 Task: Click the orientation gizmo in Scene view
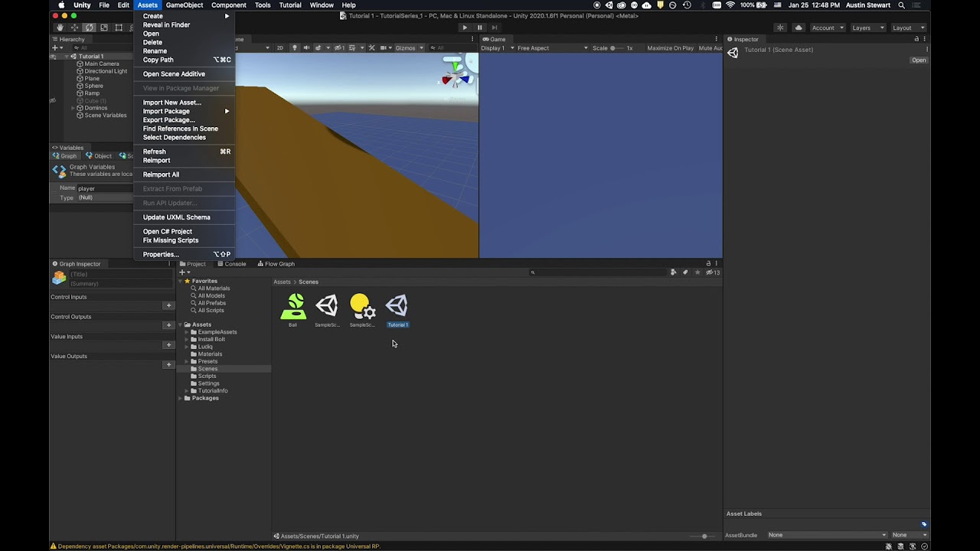[457, 75]
